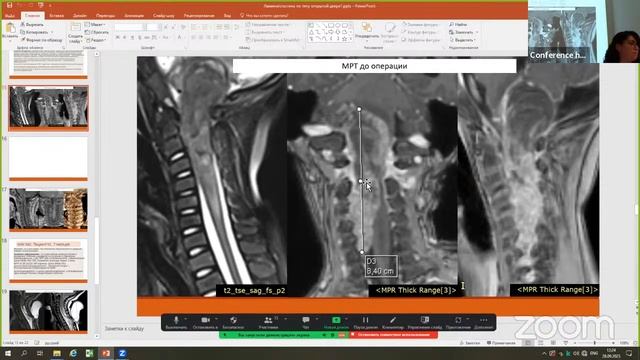
Task: Click the Paste (Вставить) clipboard icon
Action: coord(10,29)
